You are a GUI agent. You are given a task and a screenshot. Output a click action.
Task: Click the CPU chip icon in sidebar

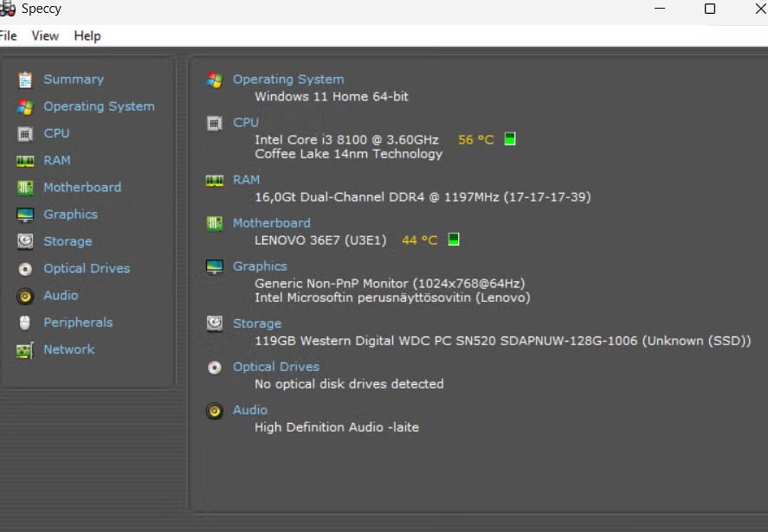25,133
